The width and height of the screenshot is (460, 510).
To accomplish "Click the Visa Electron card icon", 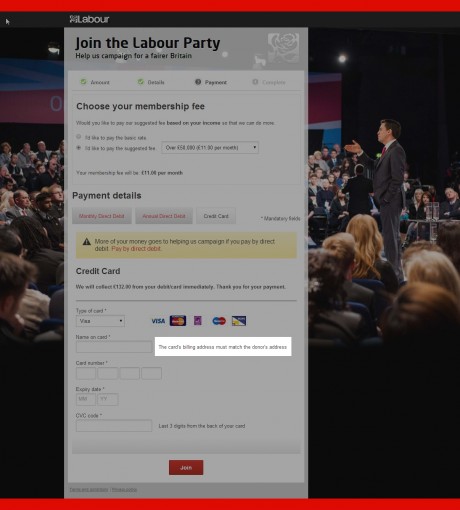I will pyautogui.click(x=239, y=321).
